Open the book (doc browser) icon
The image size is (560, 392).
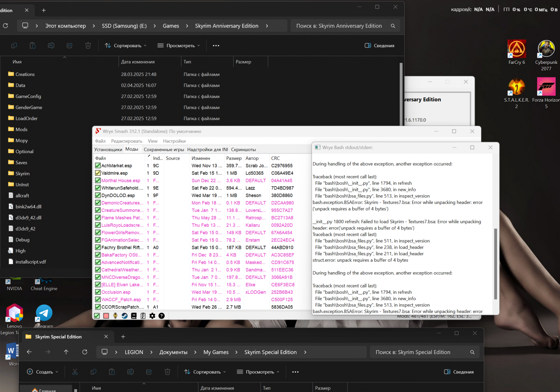click(x=134, y=316)
